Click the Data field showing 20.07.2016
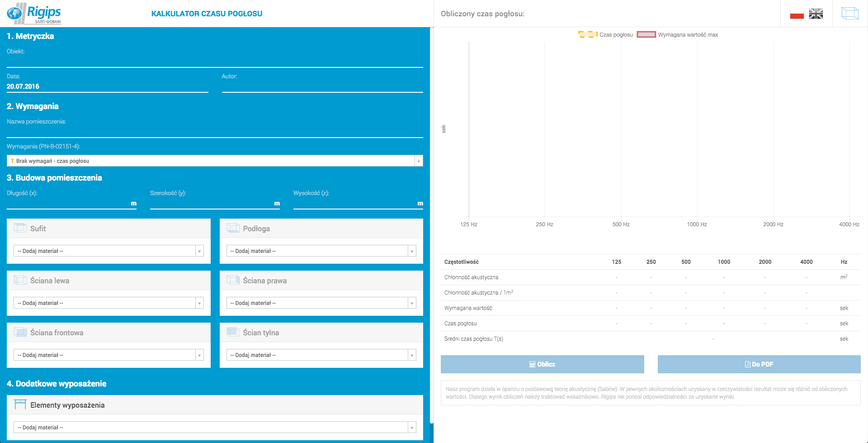Screen dimensions: 868x443 108,86
